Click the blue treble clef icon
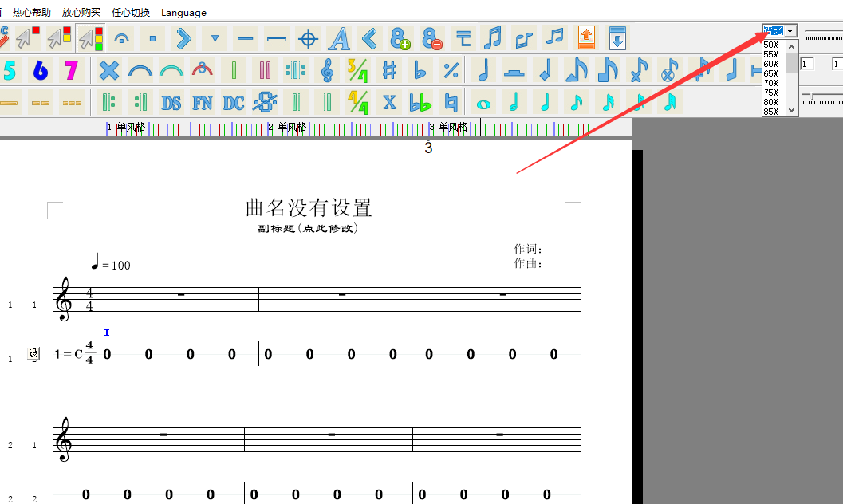843x504 pixels. (x=327, y=70)
